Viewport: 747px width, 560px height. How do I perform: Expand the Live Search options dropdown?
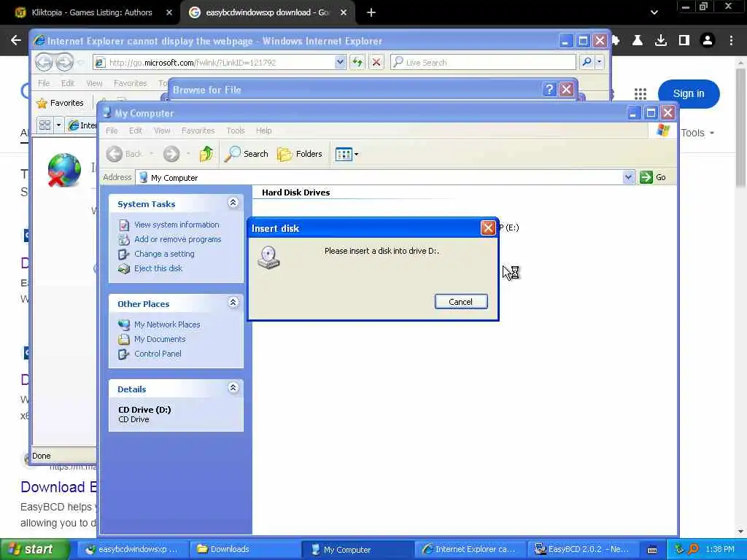[600, 62]
